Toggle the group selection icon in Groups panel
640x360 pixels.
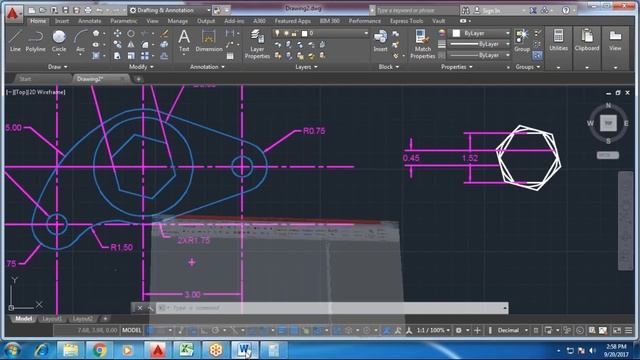538,55
